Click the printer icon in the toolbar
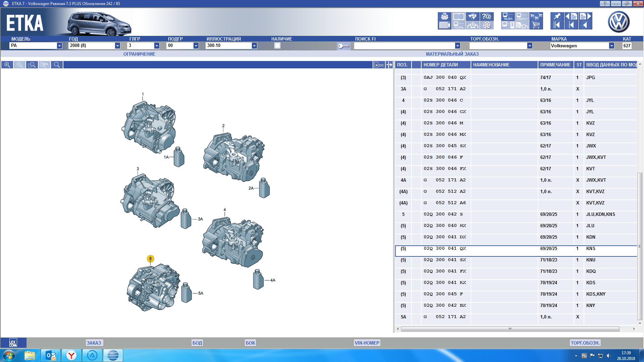Screen dimensions: 644x362 444,16
